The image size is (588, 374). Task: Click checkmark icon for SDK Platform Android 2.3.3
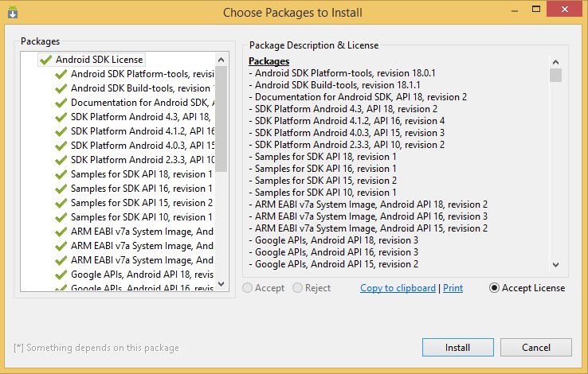[61, 160]
